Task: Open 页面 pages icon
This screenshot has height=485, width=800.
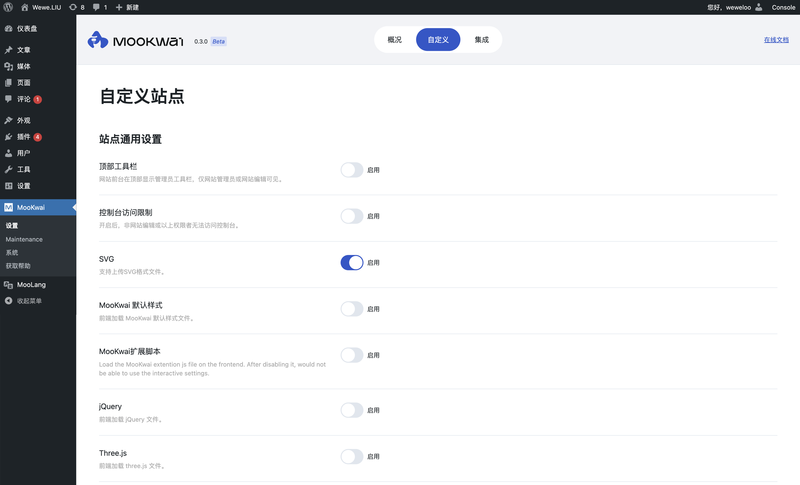Action: coord(8,83)
